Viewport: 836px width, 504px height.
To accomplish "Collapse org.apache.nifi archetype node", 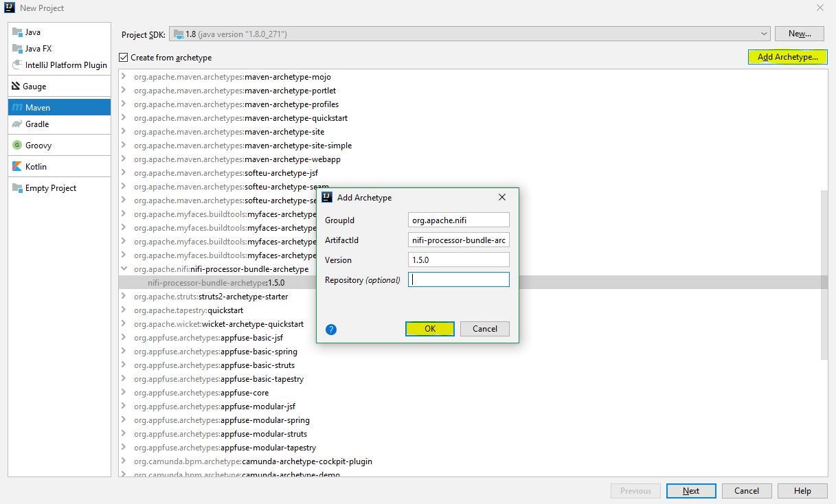I will coord(124,269).
